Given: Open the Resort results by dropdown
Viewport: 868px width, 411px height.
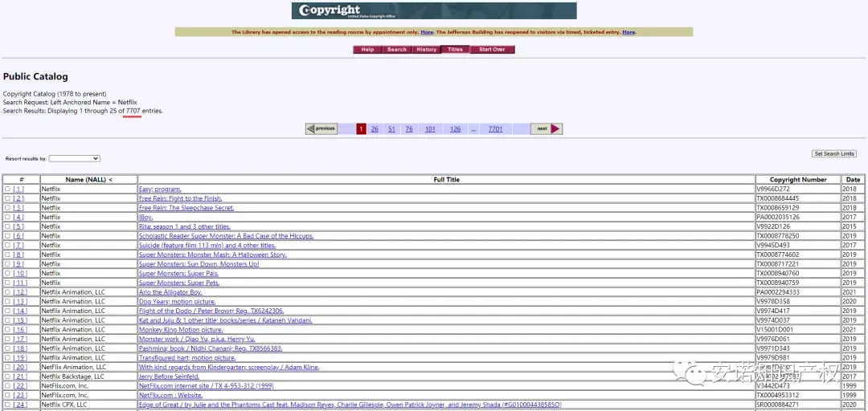Looking at the screenshot, I should pos(74,159).
